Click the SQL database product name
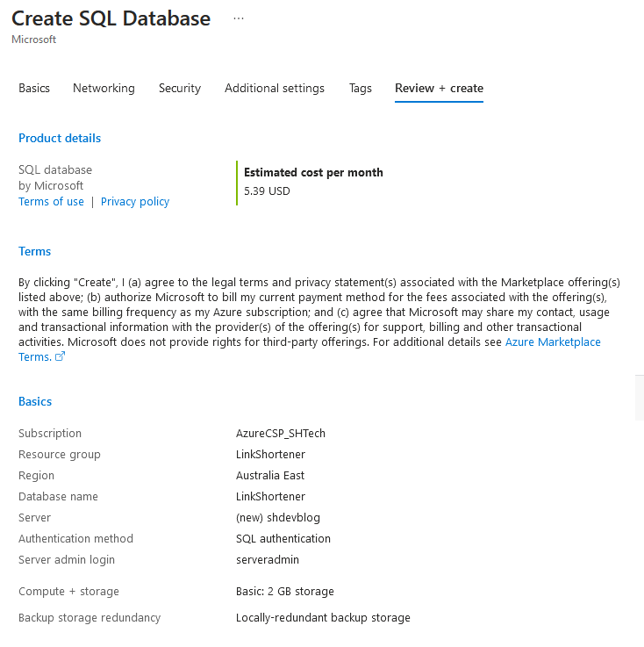 (55, 170)
